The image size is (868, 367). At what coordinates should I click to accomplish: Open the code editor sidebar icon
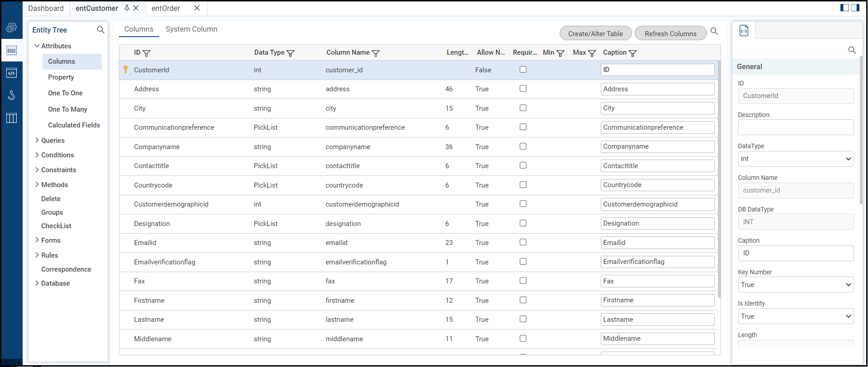tap(12, 73)
